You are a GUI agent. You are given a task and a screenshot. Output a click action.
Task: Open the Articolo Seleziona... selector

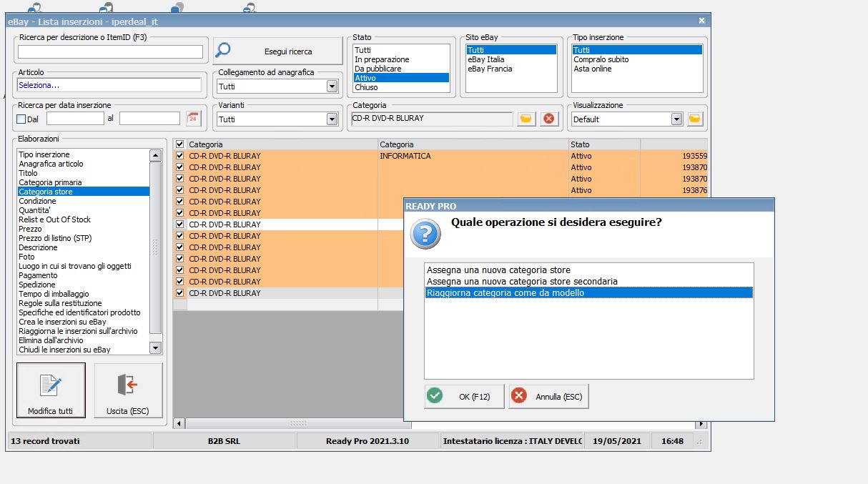click(x=109, y=85)
